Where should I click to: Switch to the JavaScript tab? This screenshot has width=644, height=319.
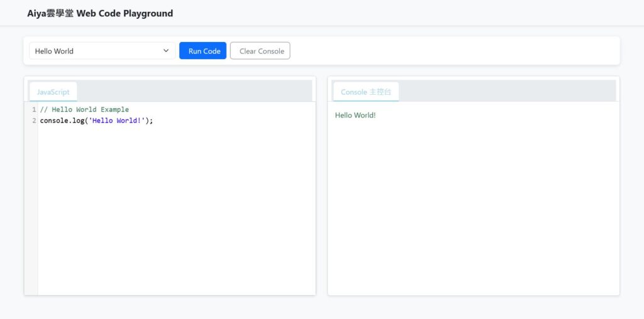tap(53, 92)
